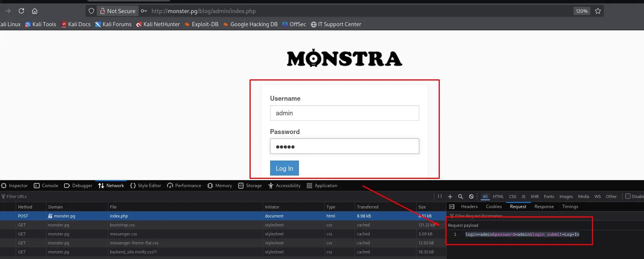The height and width of the screenshot is (259, 644).
Task: Open the Application devtools tab
Action: (322, 186)
